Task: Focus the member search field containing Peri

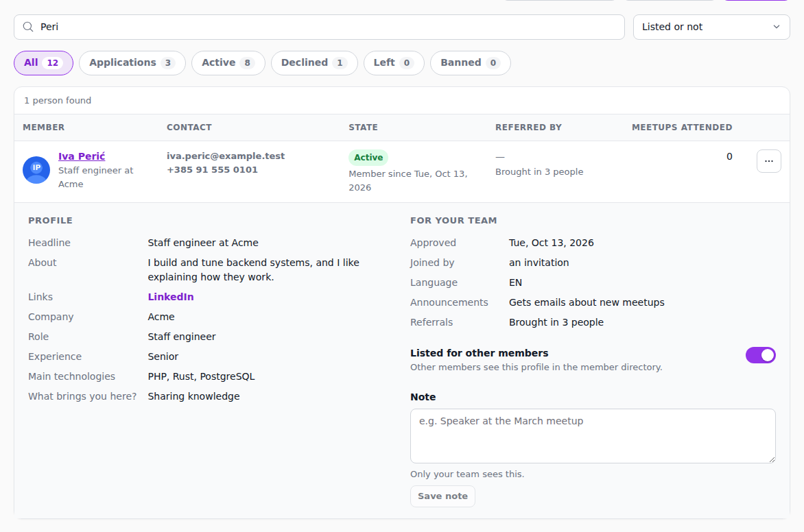Action: (319, 27)
